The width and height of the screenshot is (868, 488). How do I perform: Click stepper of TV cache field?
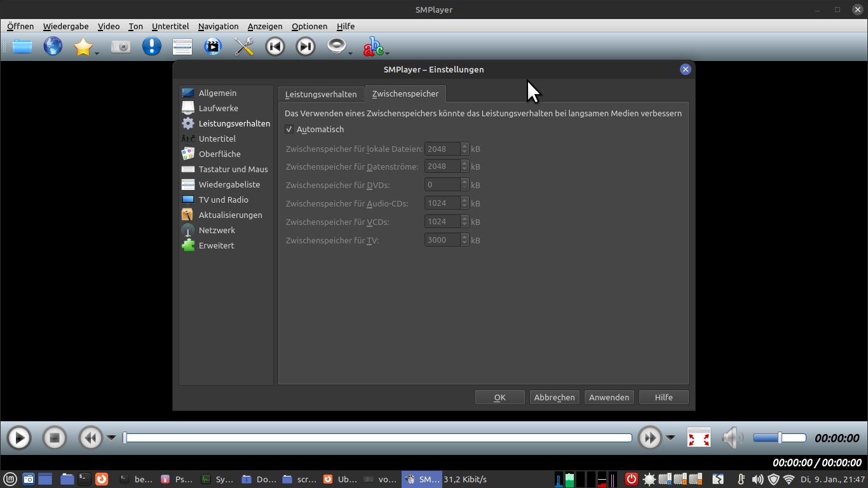(x=465, y=240)
